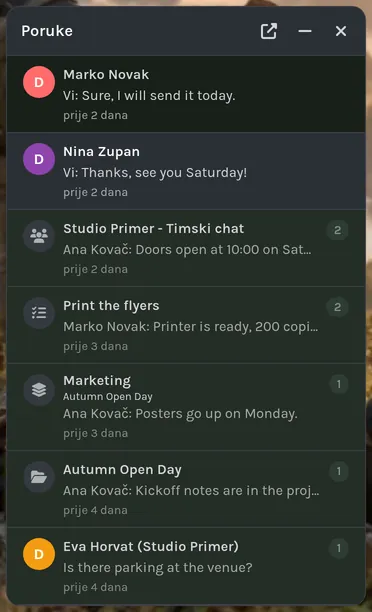This screenshot has height=612, width=372.
Task: Click the unread badge on Marketing thread
Action: tap(338, 384)
